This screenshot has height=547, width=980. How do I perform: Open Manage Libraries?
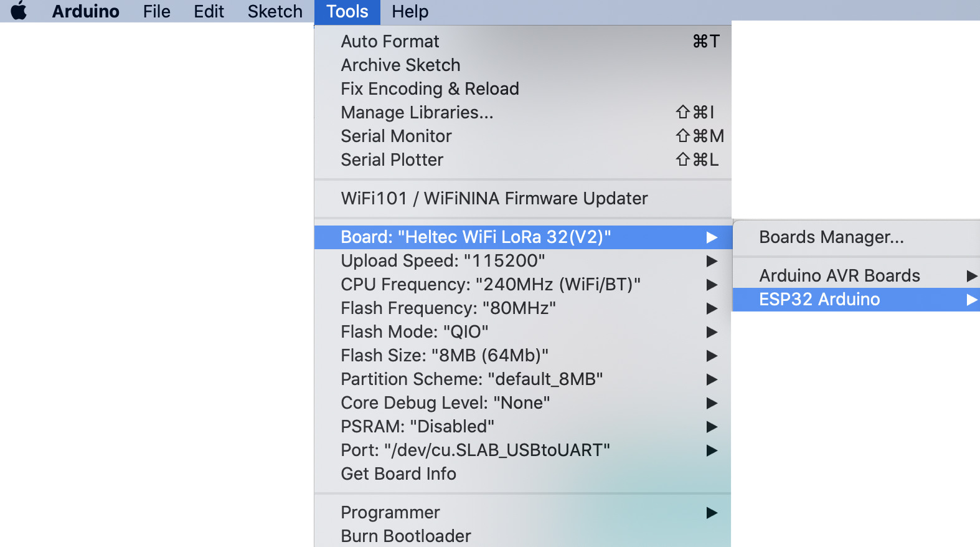pyautogui.click(x=417, y=112)
